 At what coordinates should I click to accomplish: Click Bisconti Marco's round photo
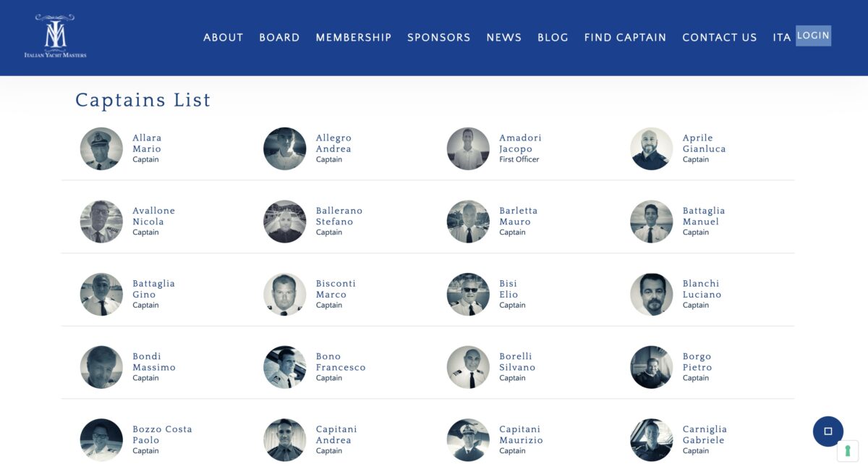coord(285,295)
